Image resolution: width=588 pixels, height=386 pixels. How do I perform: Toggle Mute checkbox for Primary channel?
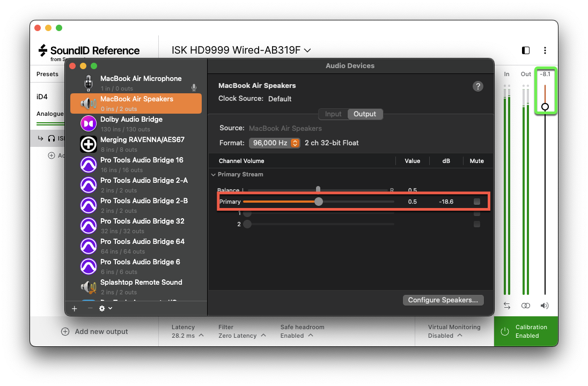point(476,202)
